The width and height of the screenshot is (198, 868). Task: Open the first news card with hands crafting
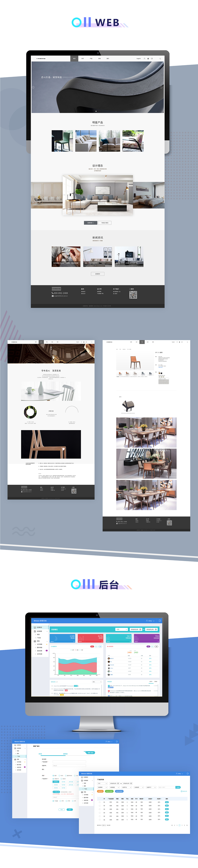(x=66, y=256)
